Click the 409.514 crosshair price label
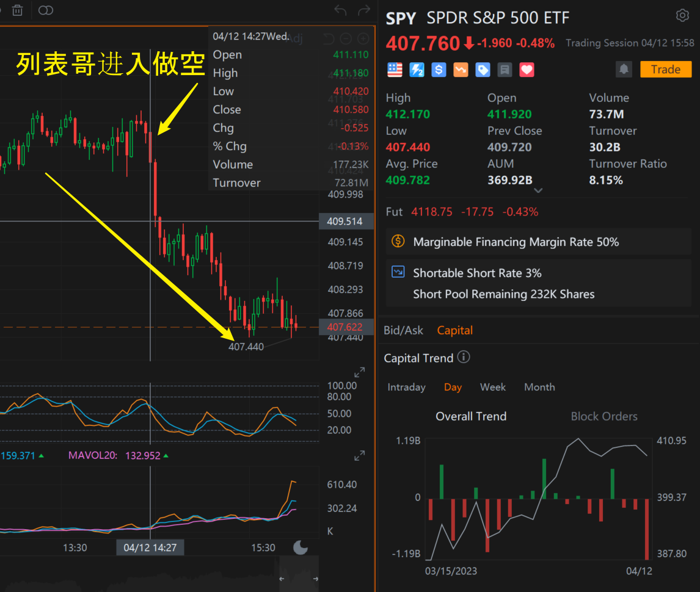700x592 pixels. click(x=346, y=222)
